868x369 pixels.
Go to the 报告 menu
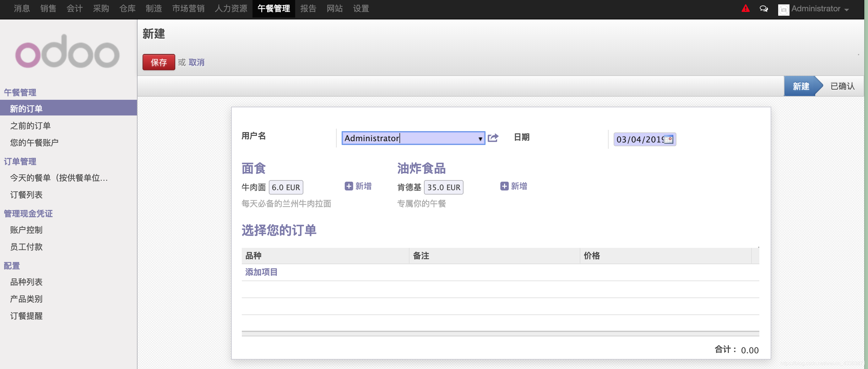[x=308, y=9]
